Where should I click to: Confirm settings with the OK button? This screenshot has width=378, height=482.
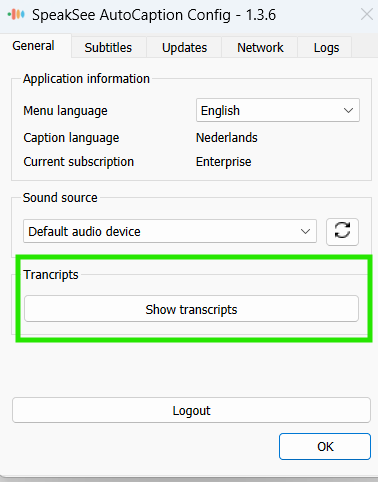[325, 447]
